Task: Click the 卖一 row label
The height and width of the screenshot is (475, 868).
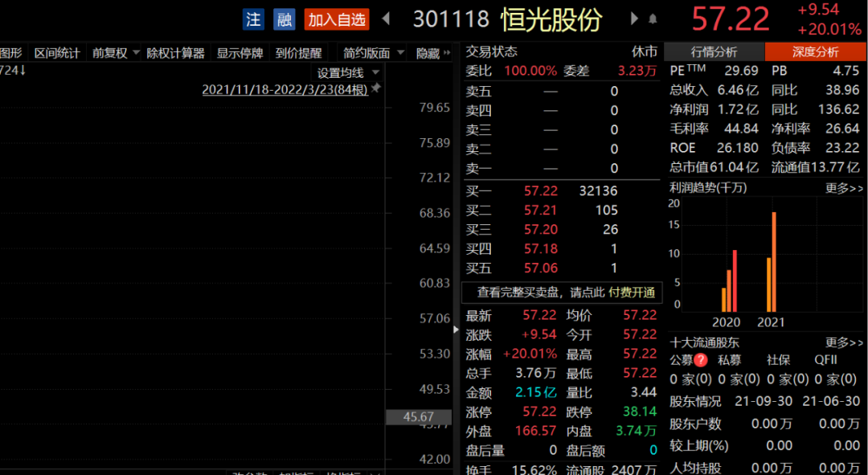Action: click(478, 168)
